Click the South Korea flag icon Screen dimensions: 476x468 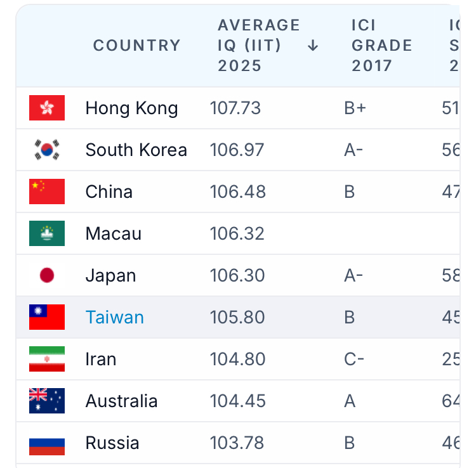pyautogui.click(x=47, y=150)
